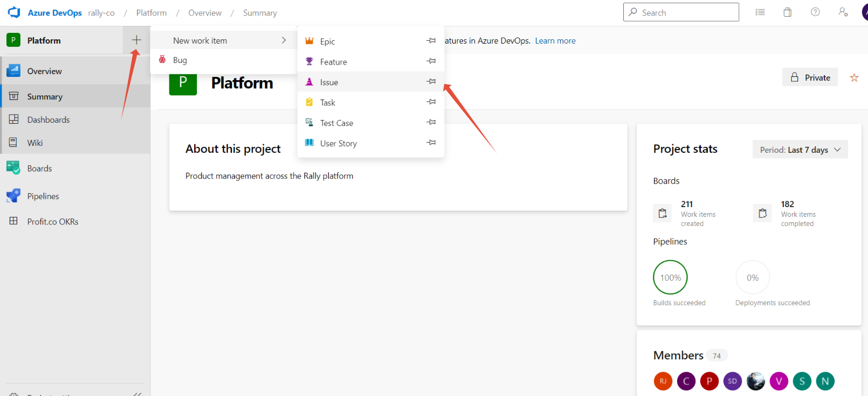
Task: Click the Issue cone icon
Action: (x=309, y=82)
